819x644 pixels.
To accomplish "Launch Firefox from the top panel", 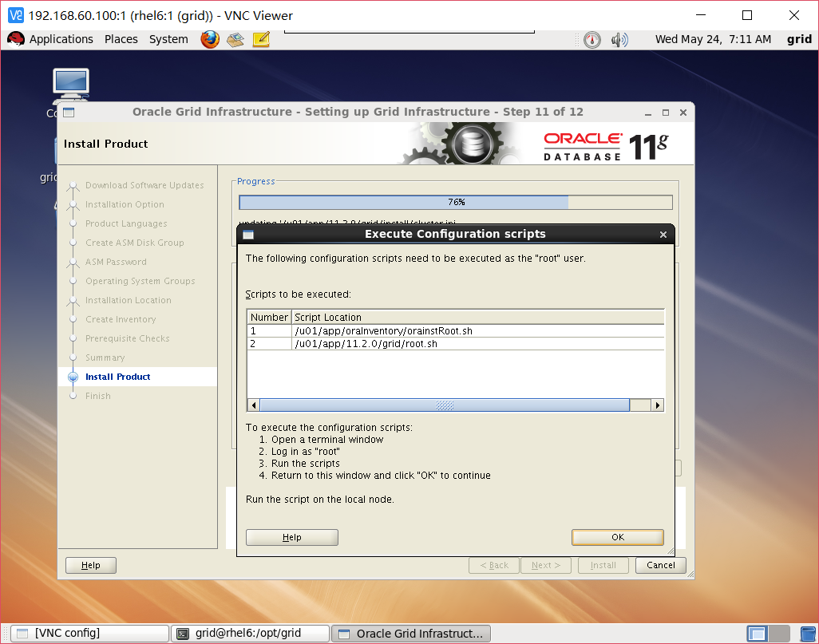I will [x=209, y=38].
